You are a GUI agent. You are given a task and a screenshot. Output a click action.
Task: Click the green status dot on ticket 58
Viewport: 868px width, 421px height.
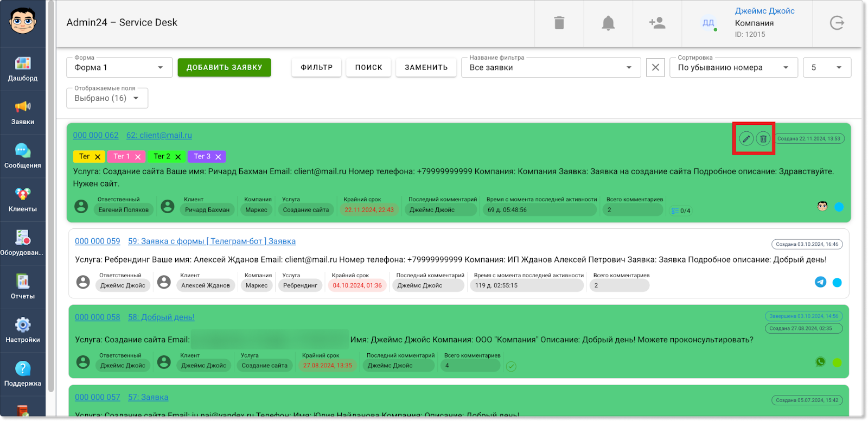[838, 362]
